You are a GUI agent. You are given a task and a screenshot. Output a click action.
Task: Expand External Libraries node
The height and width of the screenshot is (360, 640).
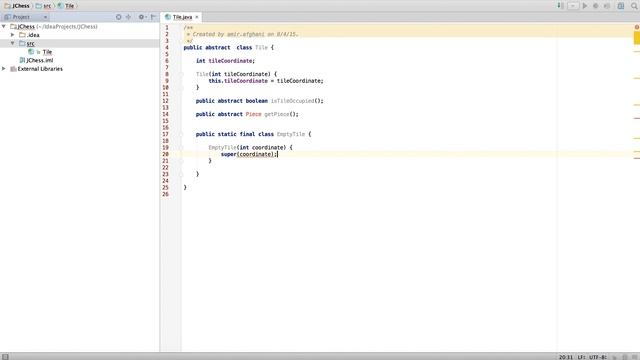point(4,69)
